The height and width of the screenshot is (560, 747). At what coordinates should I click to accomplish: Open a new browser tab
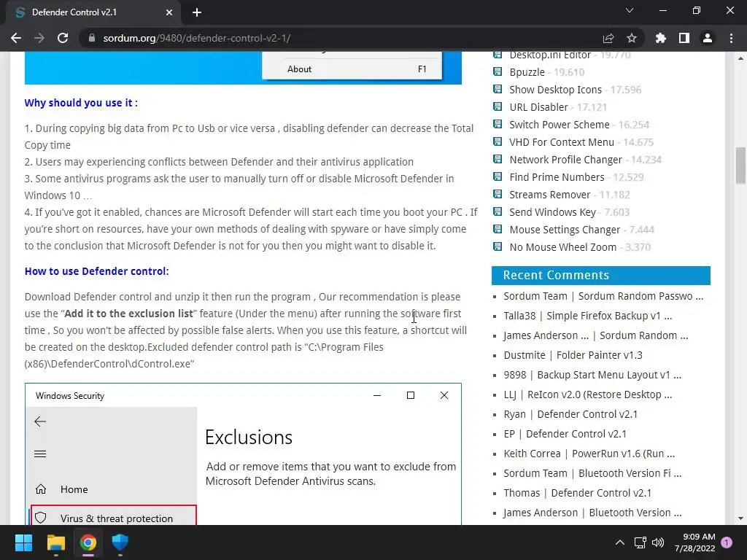pos(197,12)
